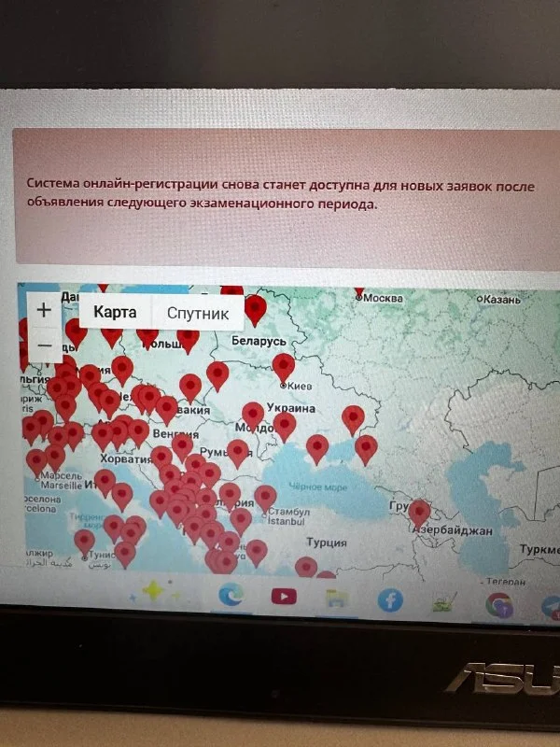Click the map pin near Киев
The width and height of the screenshot is (560, 747).
tap(283, 365)
